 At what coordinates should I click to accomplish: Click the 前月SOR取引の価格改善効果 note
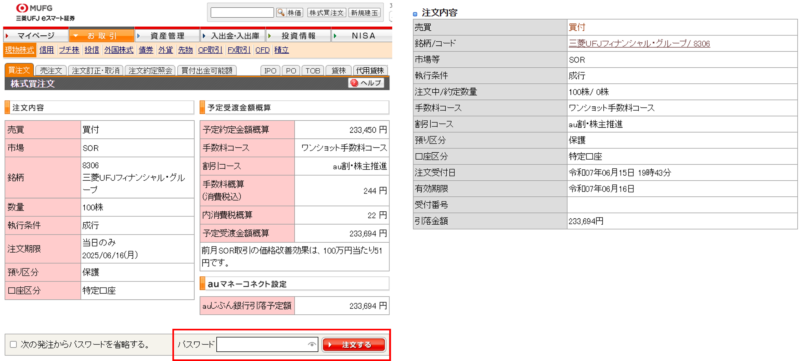(x=294, y=256)
